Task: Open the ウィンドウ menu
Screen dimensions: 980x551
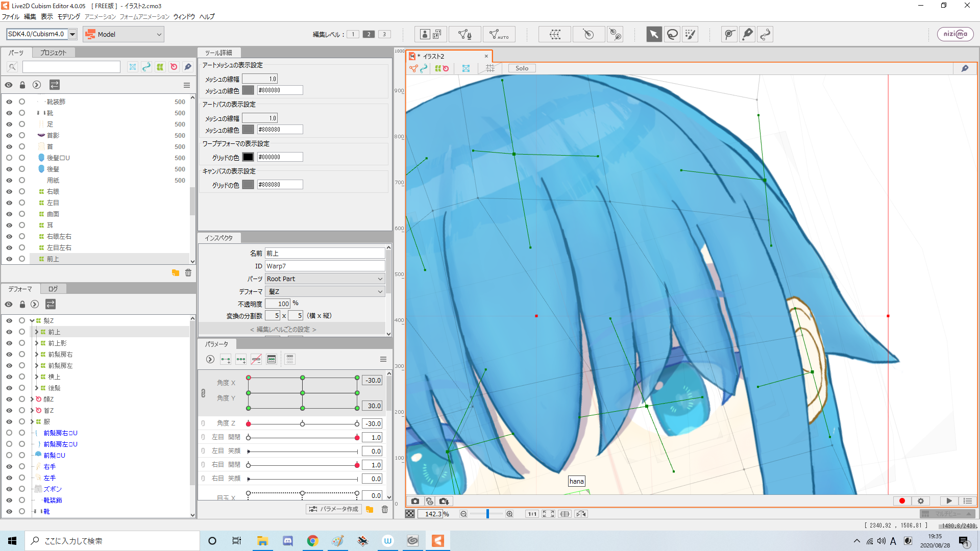Action: tap(184, 17)
